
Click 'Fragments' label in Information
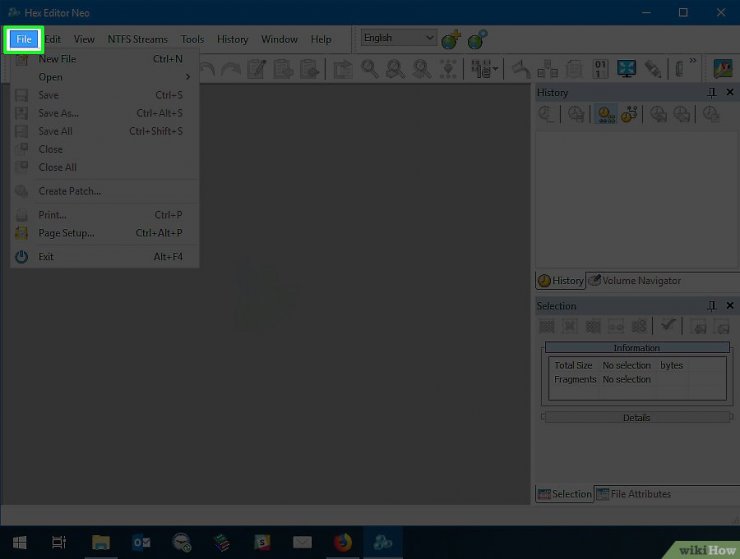coord(575,379)
